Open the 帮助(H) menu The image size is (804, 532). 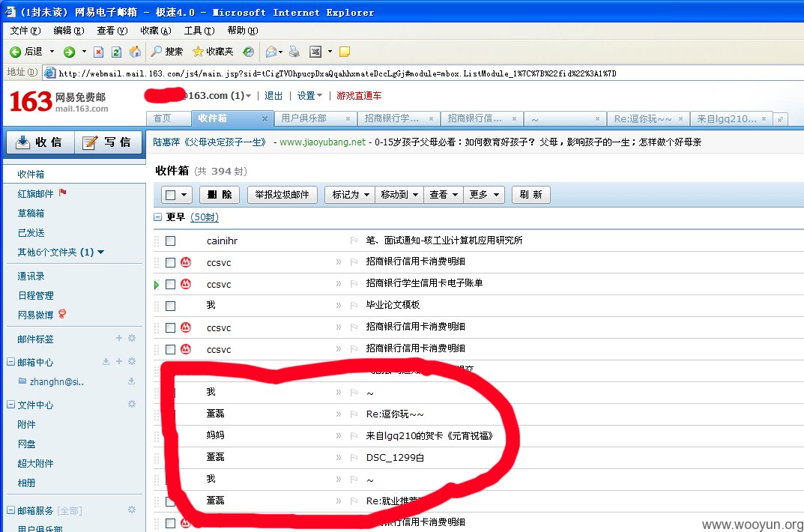[x=243, y=31]
